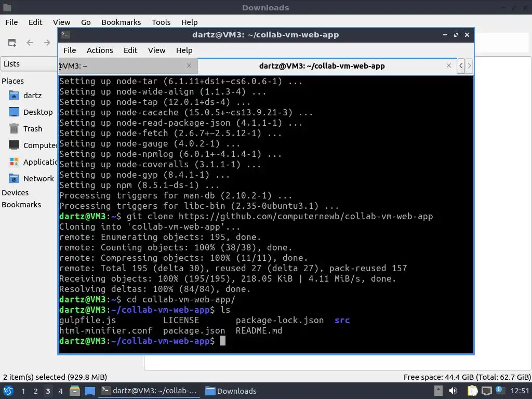Click the dartz home folder icon
This screenshot has width=532, height=399.
(x=14, y=96)
